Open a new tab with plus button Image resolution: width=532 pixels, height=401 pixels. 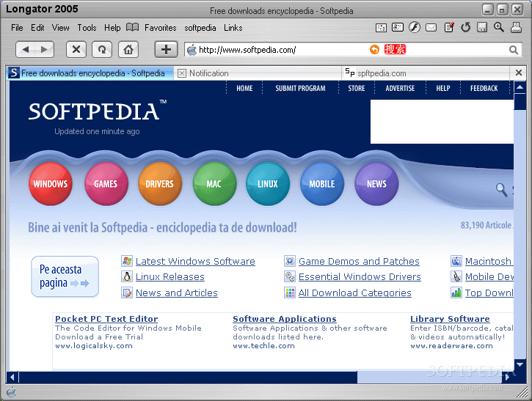click(166, 50)
